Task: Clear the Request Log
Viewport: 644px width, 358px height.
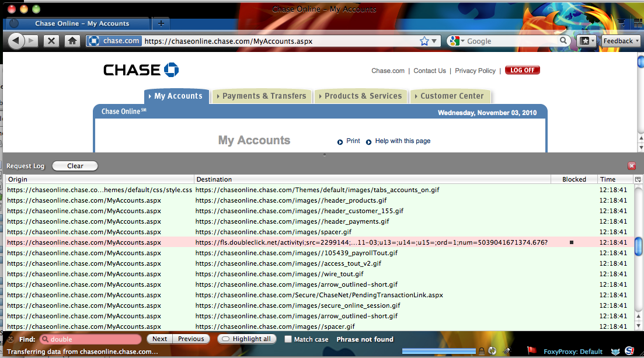Action: tap(75, 166)
